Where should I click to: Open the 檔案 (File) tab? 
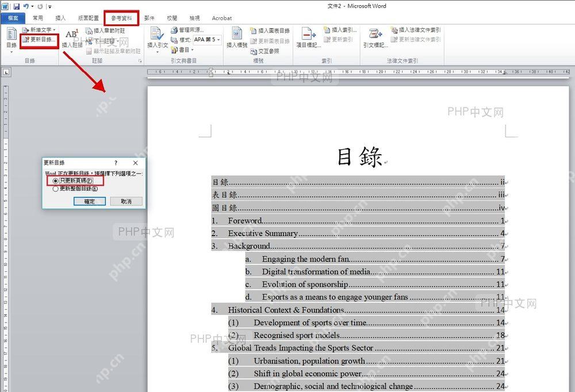[x=13, y=18]
